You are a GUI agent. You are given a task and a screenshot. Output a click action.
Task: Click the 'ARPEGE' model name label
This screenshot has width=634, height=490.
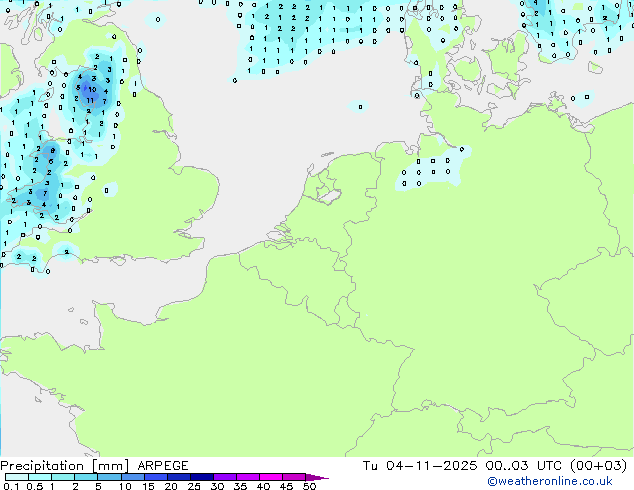(x=163, y=466)
